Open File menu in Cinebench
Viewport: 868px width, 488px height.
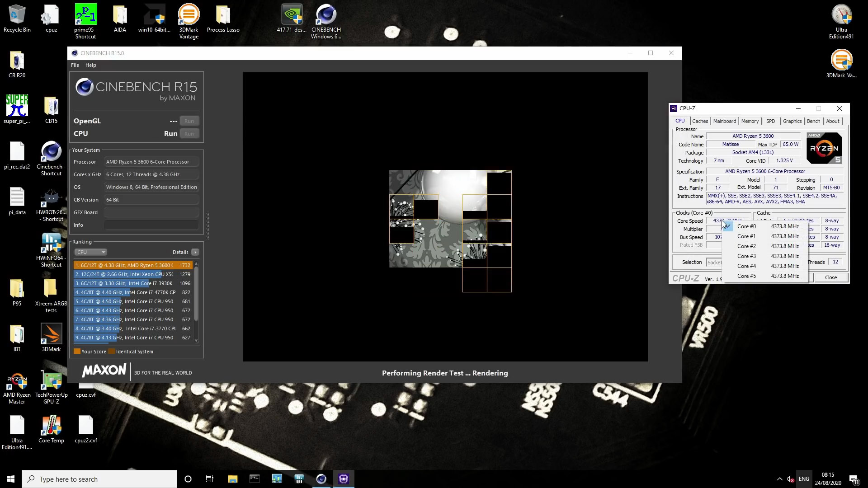(75, 65)
